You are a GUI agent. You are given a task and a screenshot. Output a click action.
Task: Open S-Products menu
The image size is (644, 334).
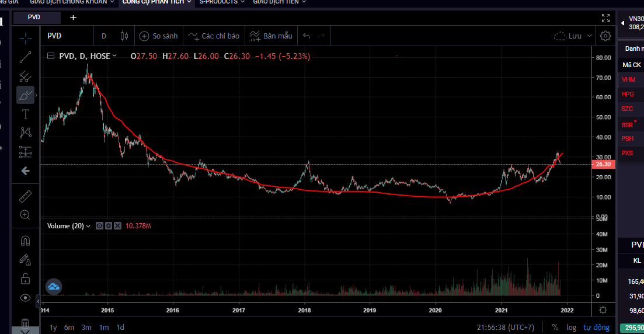222,2
